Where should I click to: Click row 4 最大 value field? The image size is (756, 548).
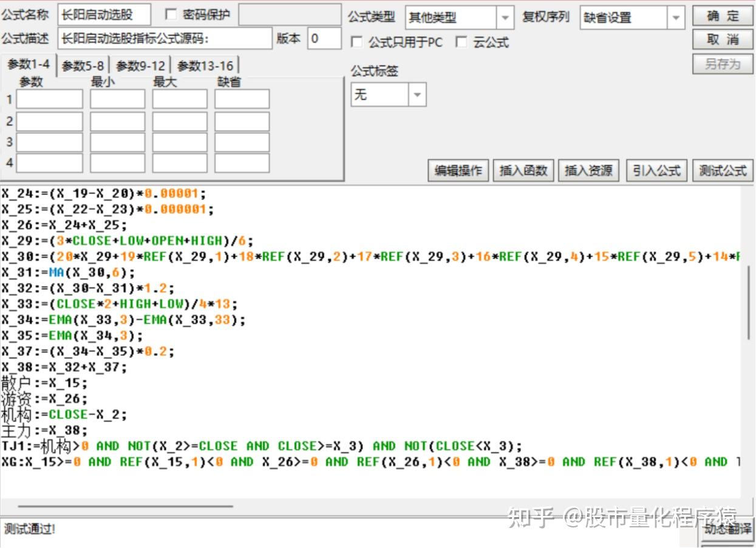[180, 163]
